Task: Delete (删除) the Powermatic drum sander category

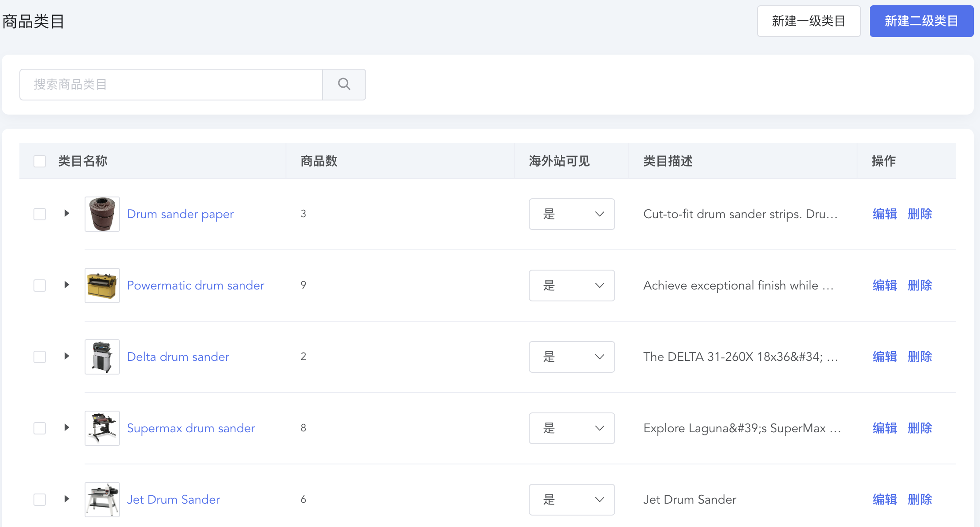Action: coord(920,286)
